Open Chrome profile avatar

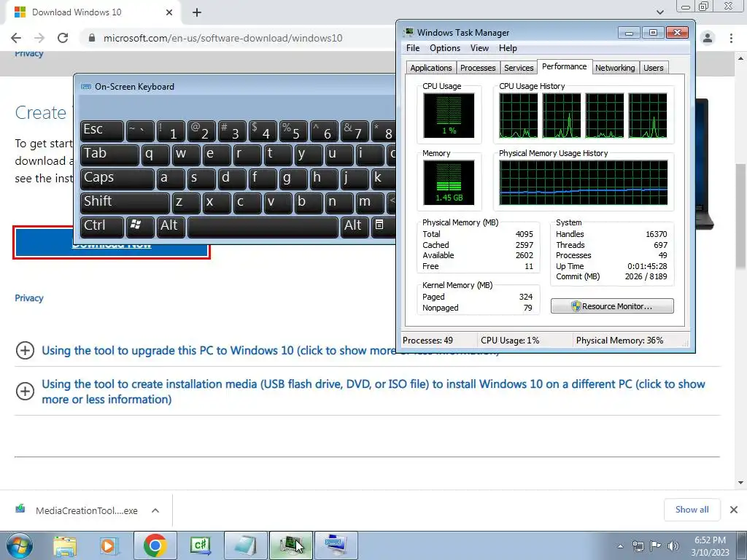[708, 38]
